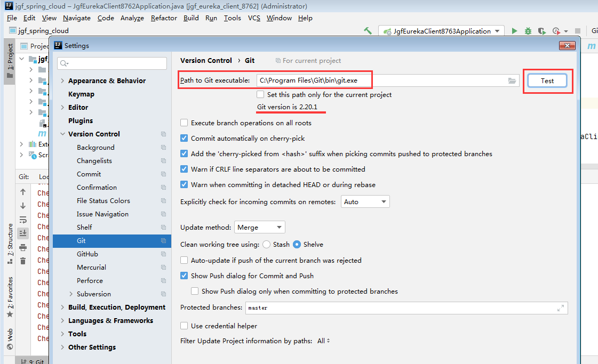Click the print icon in Git panel
This screenshot has height=364, width=598.
(x=23, y=248)
